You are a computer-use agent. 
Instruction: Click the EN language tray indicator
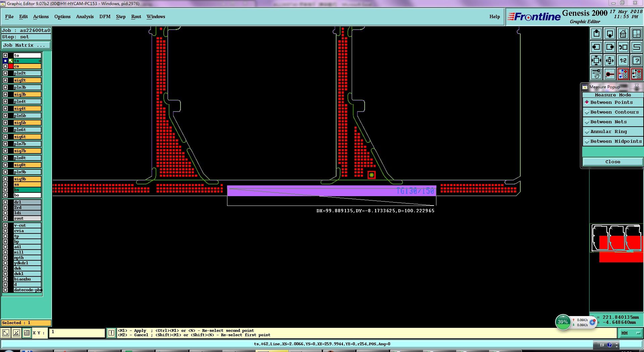coord(602,345)
